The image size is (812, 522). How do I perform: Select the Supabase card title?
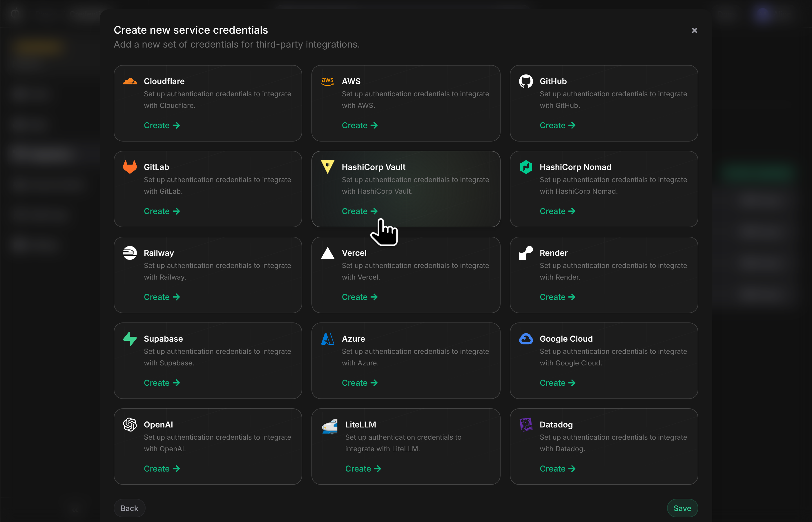click(x=163, y=339)
